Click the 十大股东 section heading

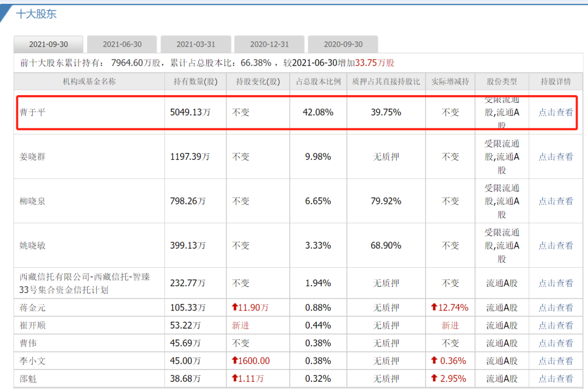point(36,14)
